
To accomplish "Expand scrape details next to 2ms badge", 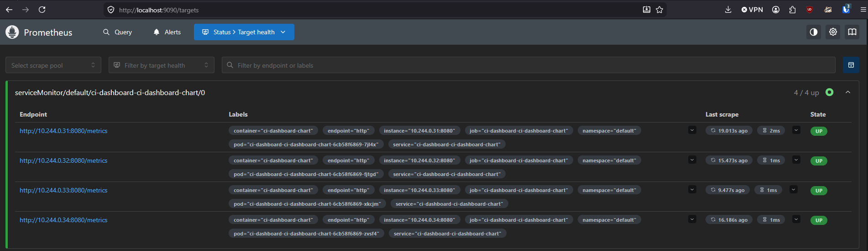I will point(796,130).
